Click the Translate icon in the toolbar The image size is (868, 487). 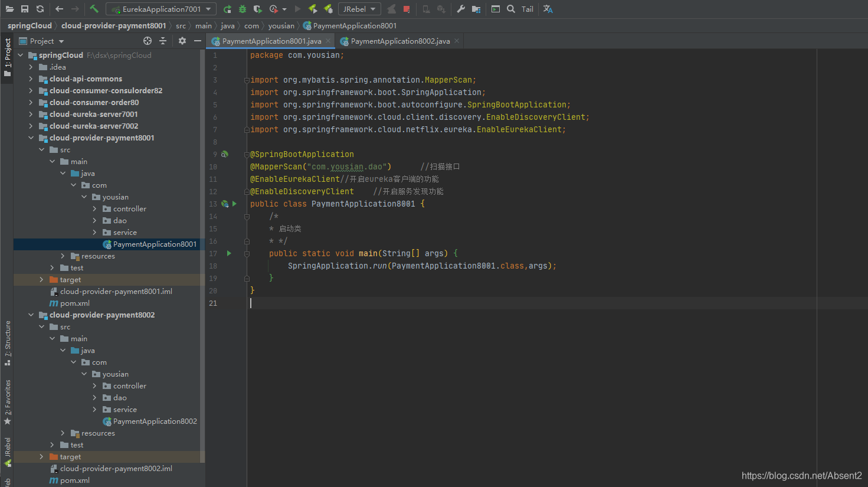click(x=548, y=9)
